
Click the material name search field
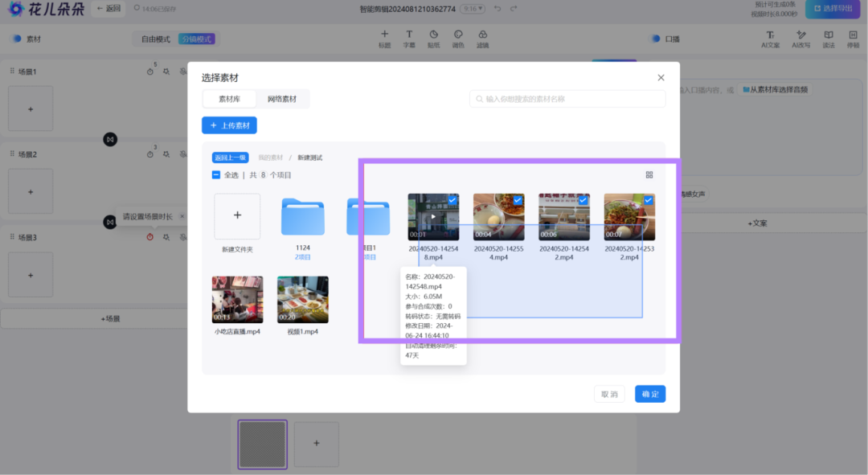pos(567,99)
